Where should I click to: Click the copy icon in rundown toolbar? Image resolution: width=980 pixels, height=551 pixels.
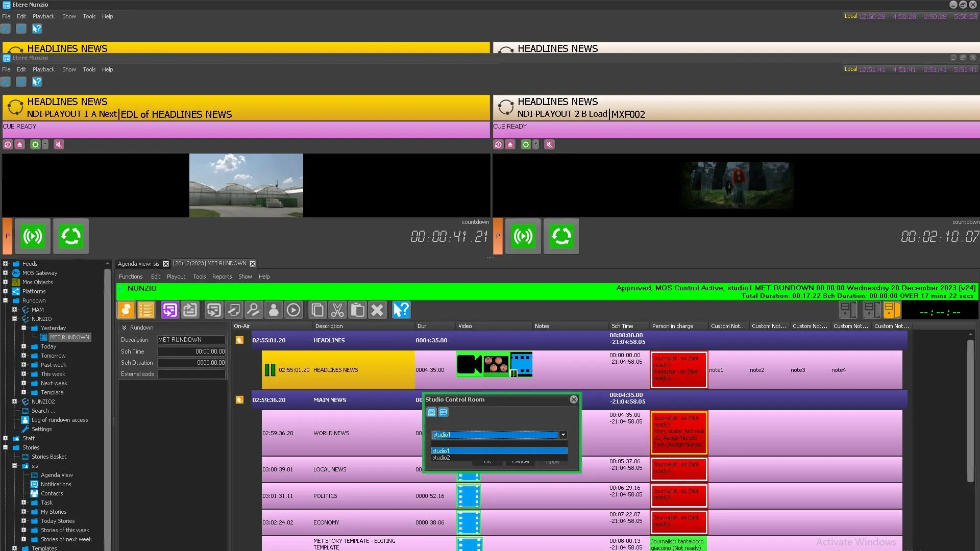pyautogui.click(x=317, y=310)
